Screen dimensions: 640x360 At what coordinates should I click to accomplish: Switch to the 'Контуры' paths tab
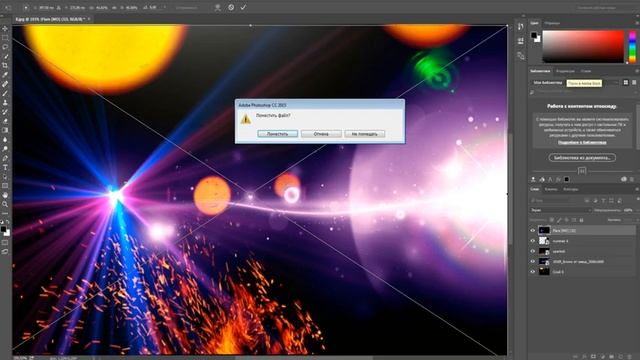coord(571,189)
